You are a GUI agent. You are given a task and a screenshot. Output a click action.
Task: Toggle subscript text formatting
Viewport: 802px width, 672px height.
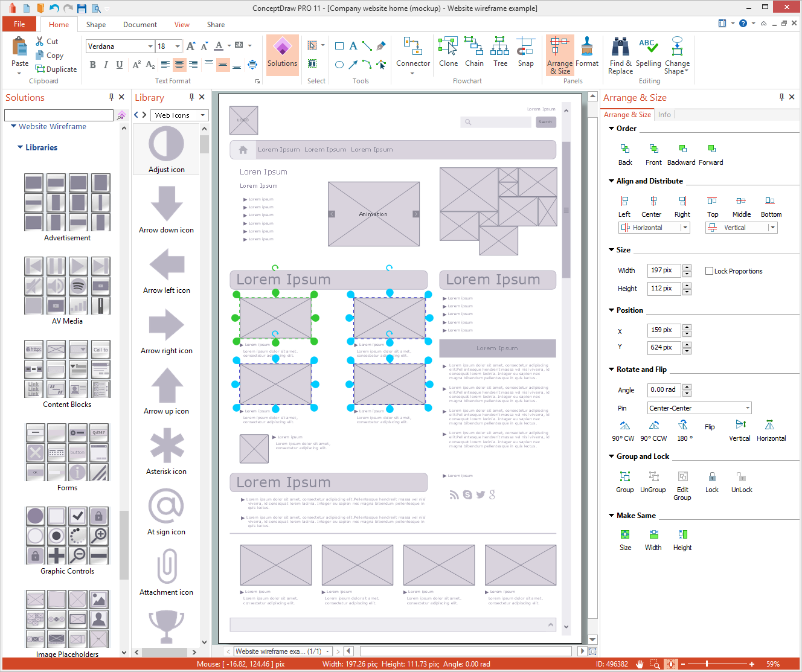(x=150, y=65)
